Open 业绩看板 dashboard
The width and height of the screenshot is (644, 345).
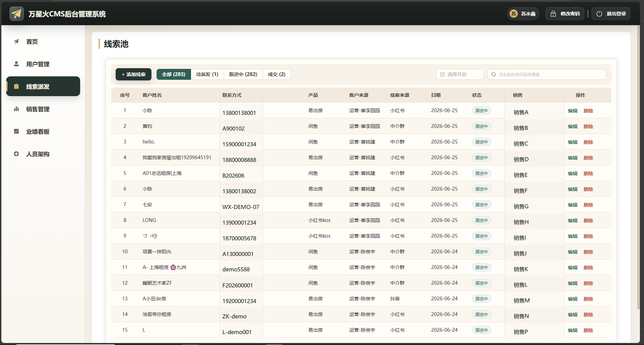43,132
